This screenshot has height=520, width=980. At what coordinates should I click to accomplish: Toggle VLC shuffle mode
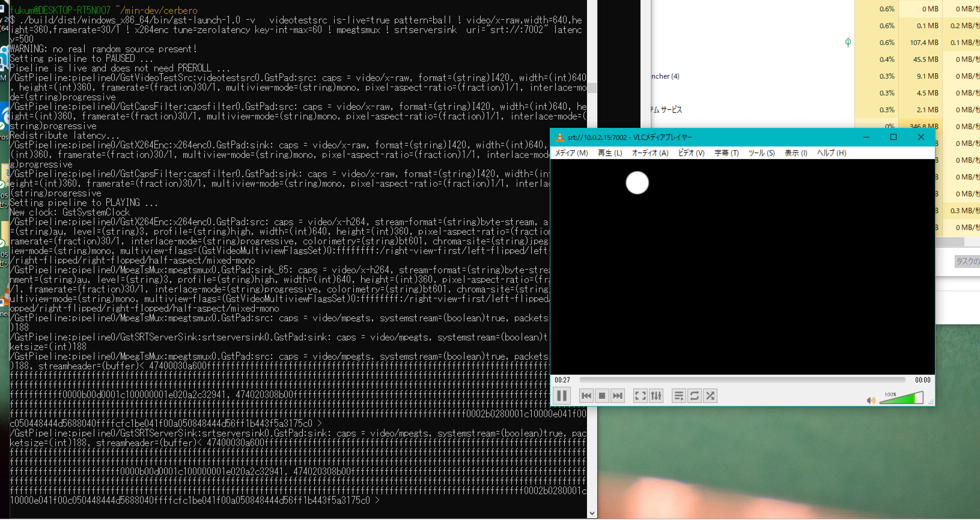pos(710,396)
